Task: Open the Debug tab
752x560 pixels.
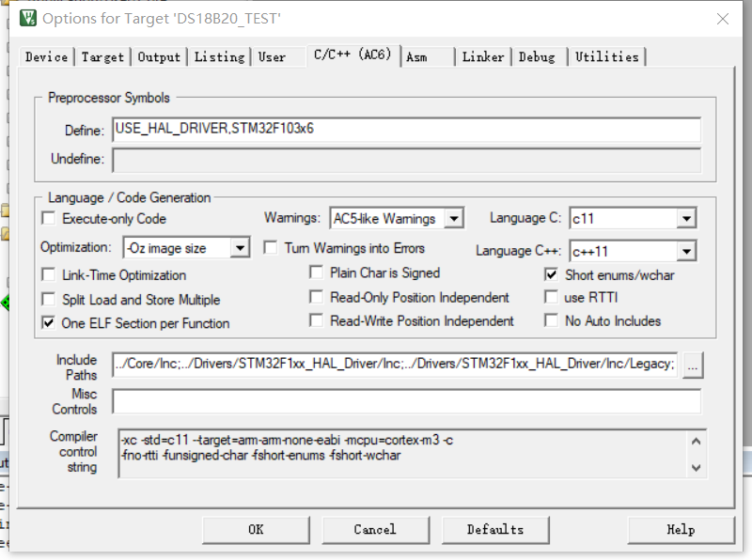Action: [537, 57]
